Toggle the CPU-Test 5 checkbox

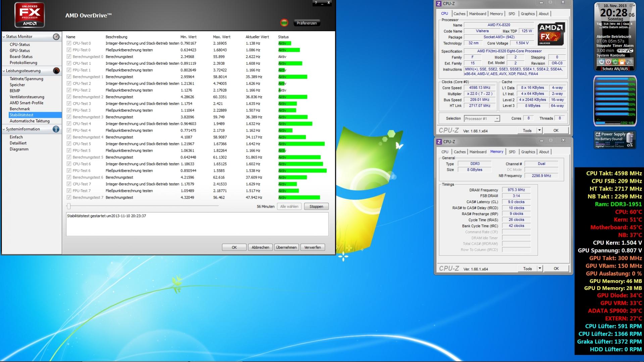(x=69, y=144)
